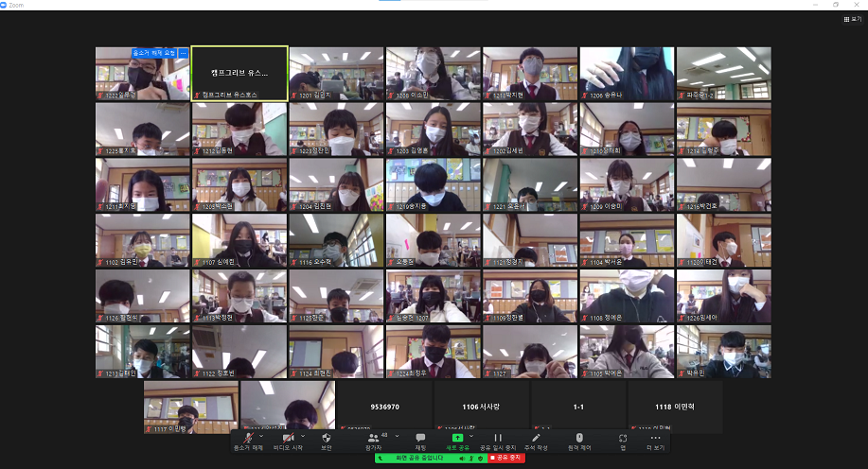Click the 원격 제어 mouse icon
This screenshot has height=469, width=868.
579,438
